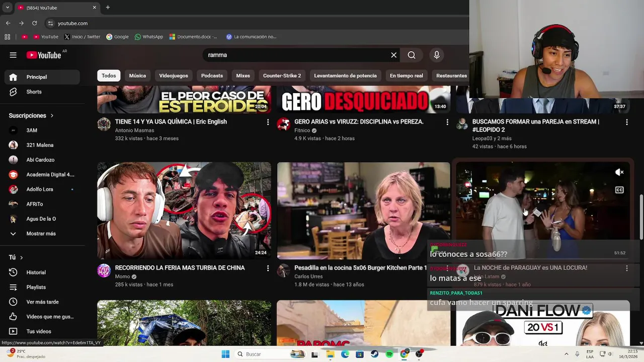Open Windows Start menu
The width and height of the screenshot is (644, 362).
pos(225,354)
